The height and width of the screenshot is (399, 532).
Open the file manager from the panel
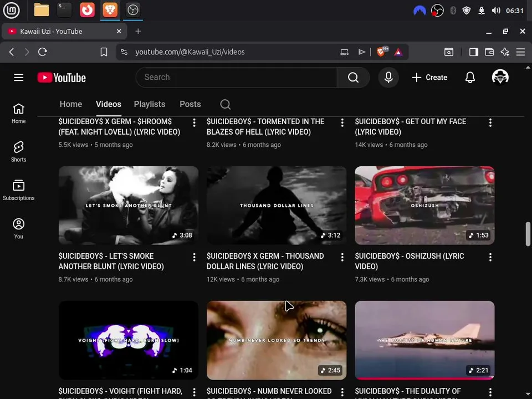click(42, 10)
